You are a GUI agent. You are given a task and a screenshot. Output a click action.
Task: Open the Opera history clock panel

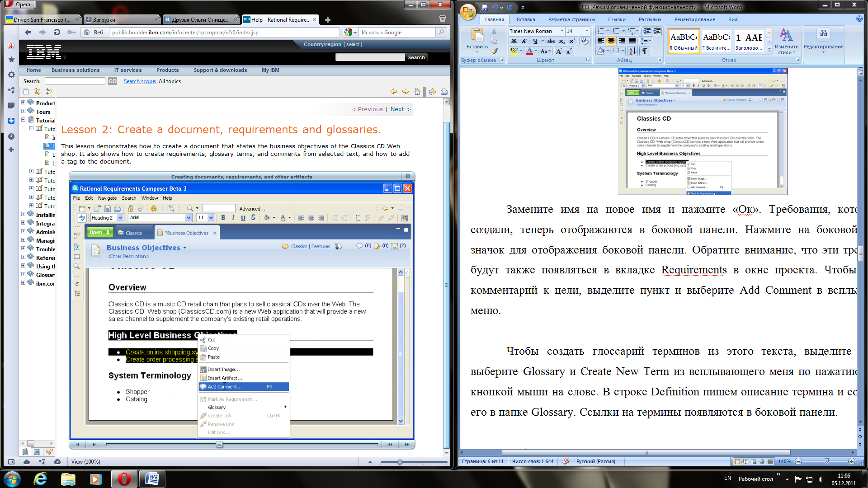pyautogui.click(x=11, y=136)
